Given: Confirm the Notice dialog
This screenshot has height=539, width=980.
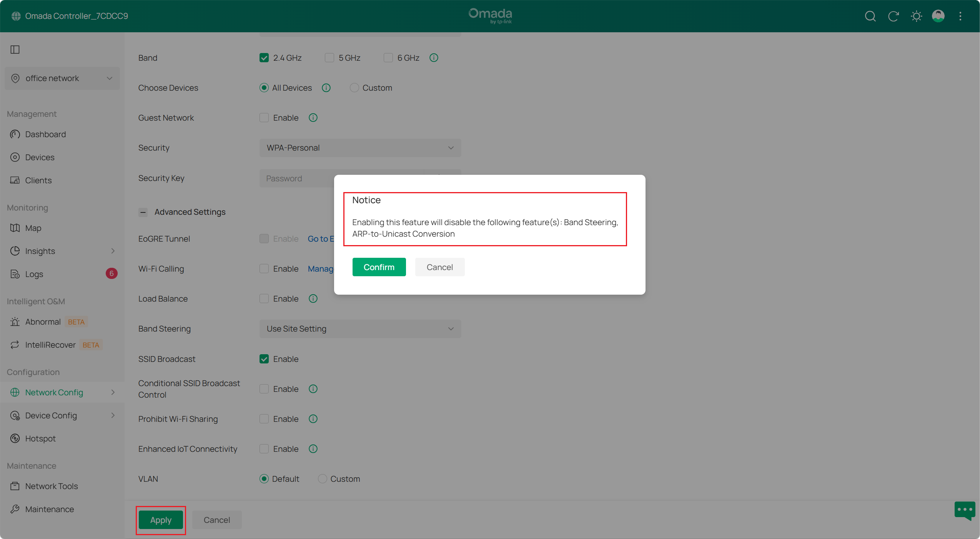Looking at the screenshot, I should click(x=379, y=267).
